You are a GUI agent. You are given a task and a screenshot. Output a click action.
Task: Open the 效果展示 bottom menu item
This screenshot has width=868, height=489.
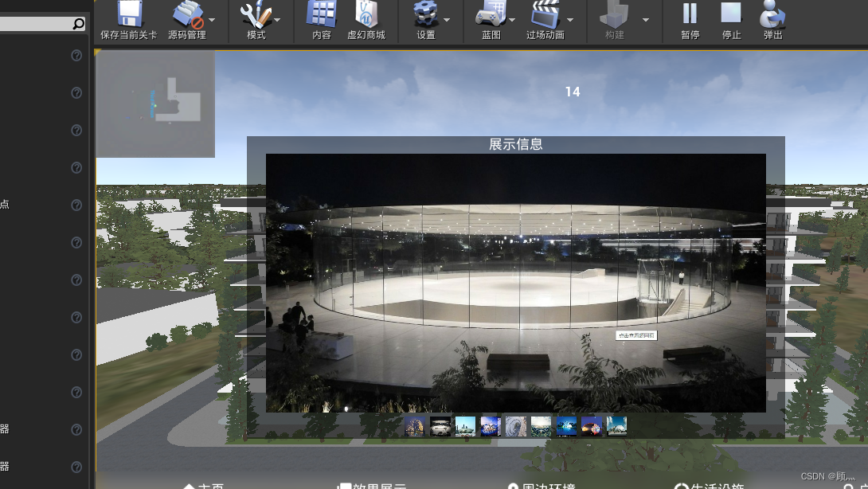point(372,485)
